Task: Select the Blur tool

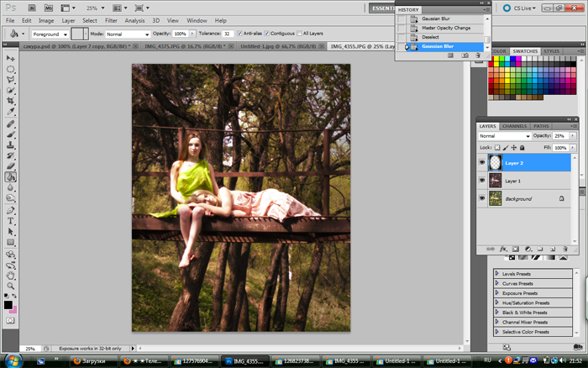Action: [10, 187]
